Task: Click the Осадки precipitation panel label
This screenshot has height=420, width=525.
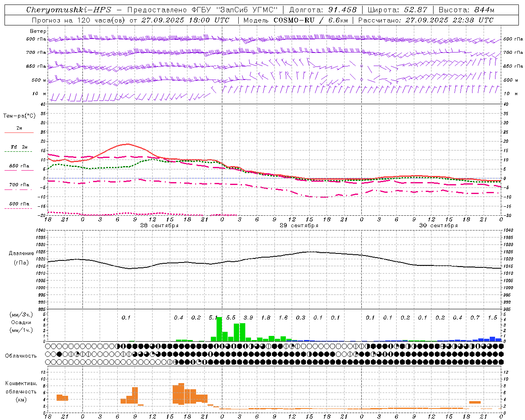Action: pos(21,322)
